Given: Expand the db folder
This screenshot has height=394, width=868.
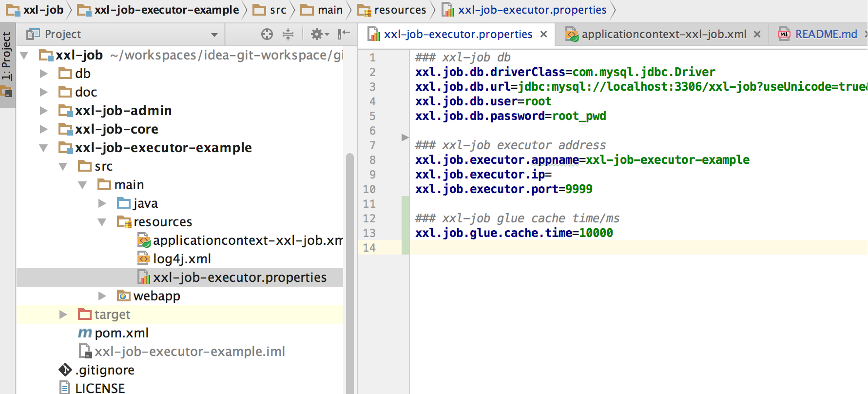Looking at the screenshot, I should pos(44,74).
